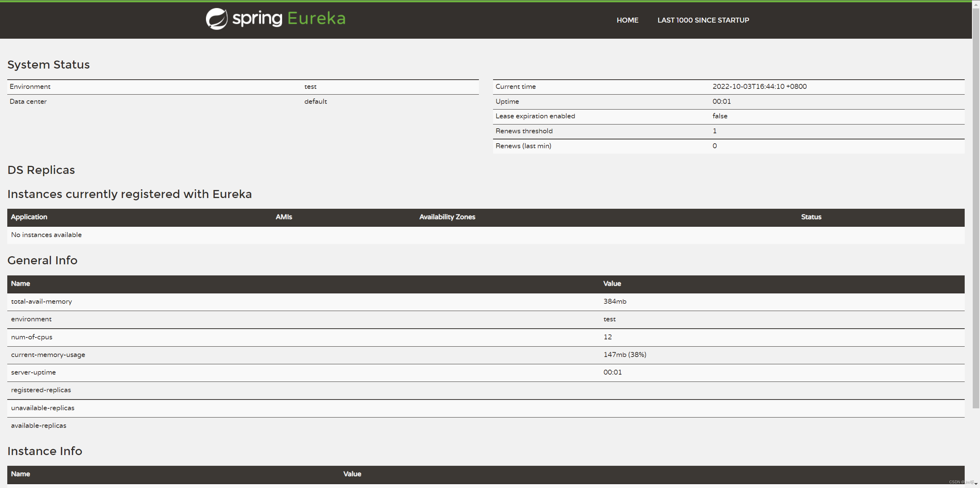Select the Data center label

pos(28,102)
